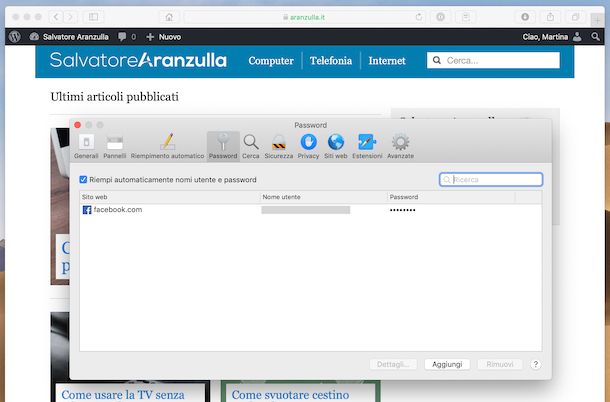The height and width of the screenshot is (402, 610).
Task: Click the WordPress logo in admin bar
Action: (x=15, y=37)
